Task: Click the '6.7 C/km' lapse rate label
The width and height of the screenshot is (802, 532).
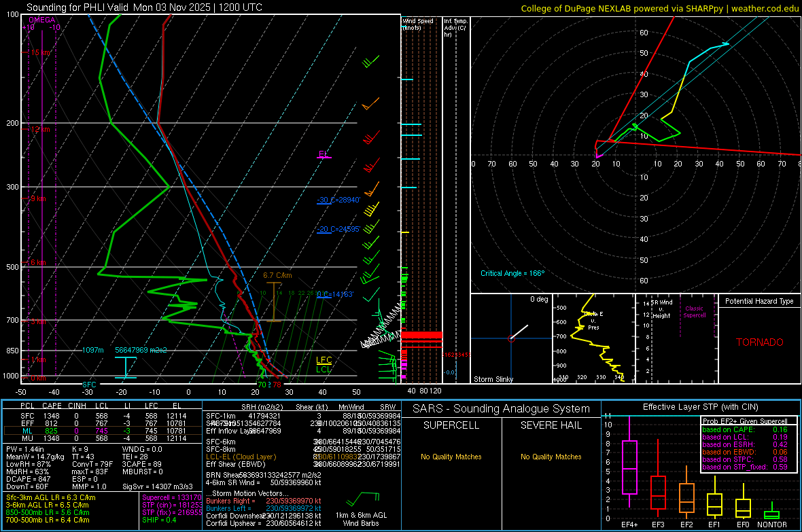Action: tap(277, 275)
